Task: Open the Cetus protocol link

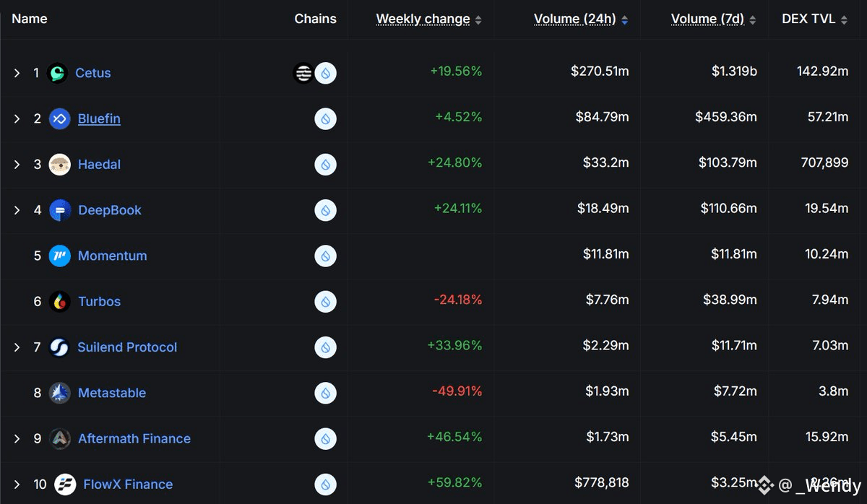Action: point(93,73)
